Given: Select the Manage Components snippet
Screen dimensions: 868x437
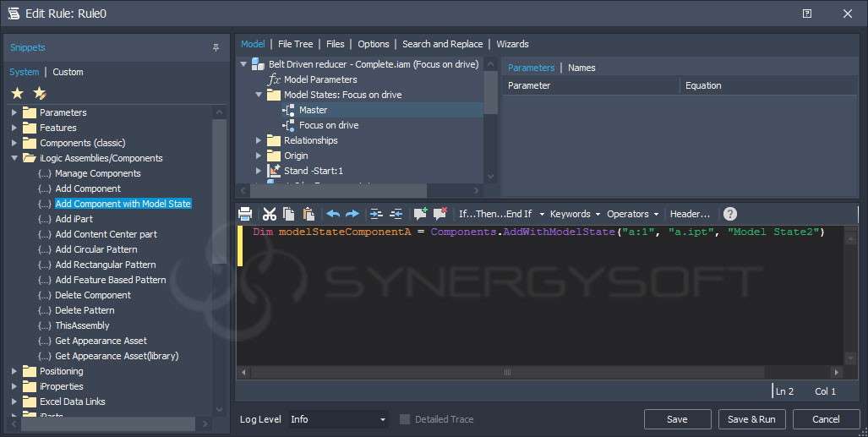Looking at the screenshot, I should click(x=98, y=173).
